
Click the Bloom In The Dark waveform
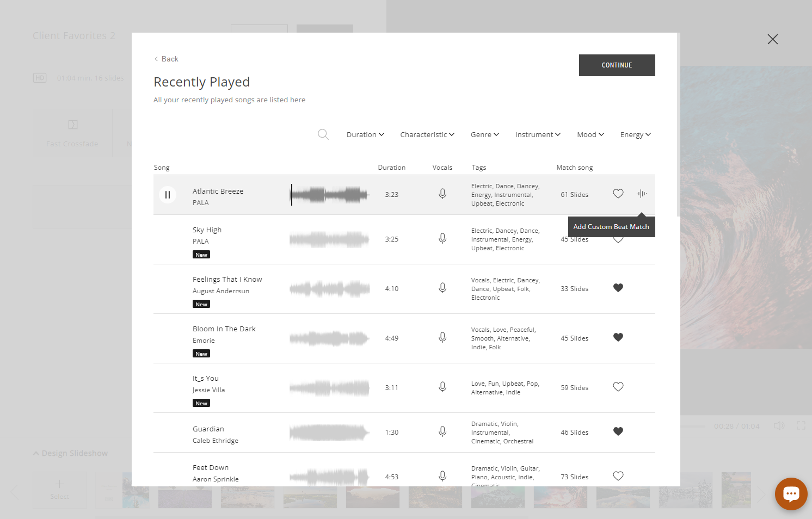point(330,338)
